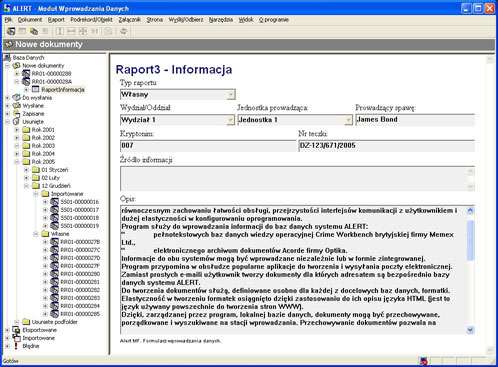Screen dimensions: 498x367
Task: Click the stacked documents toolbar icon
Action: pyautogui.click(x=34, y=31)
